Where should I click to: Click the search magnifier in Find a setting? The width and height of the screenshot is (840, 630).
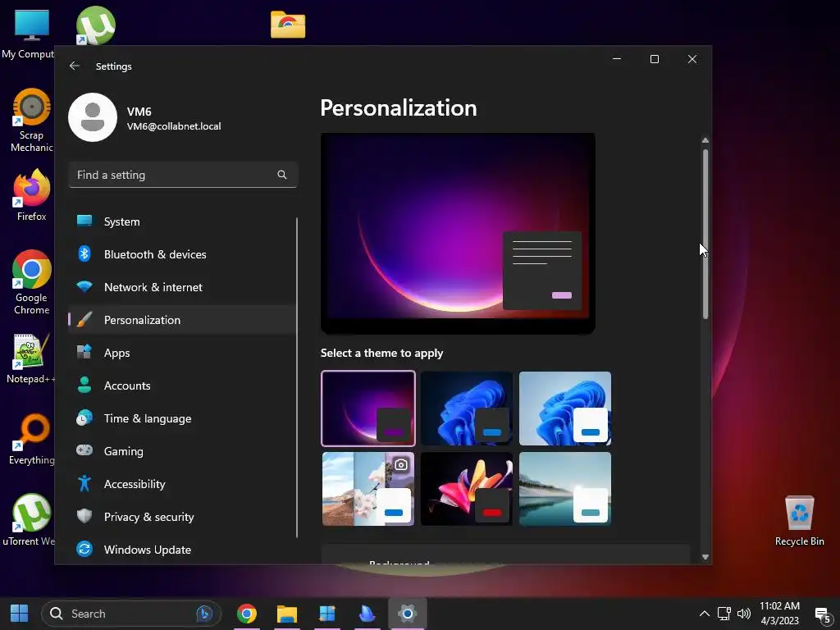tap(282, 175)
